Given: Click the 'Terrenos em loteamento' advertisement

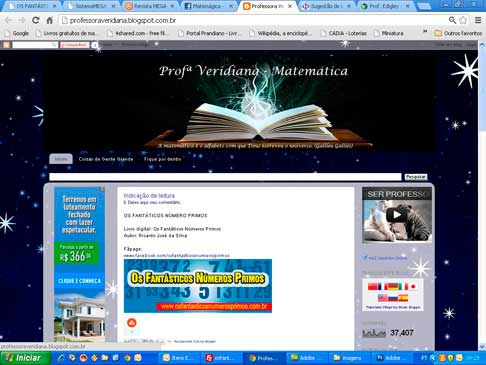Looking at the screenshot, I should click(79, 264).
